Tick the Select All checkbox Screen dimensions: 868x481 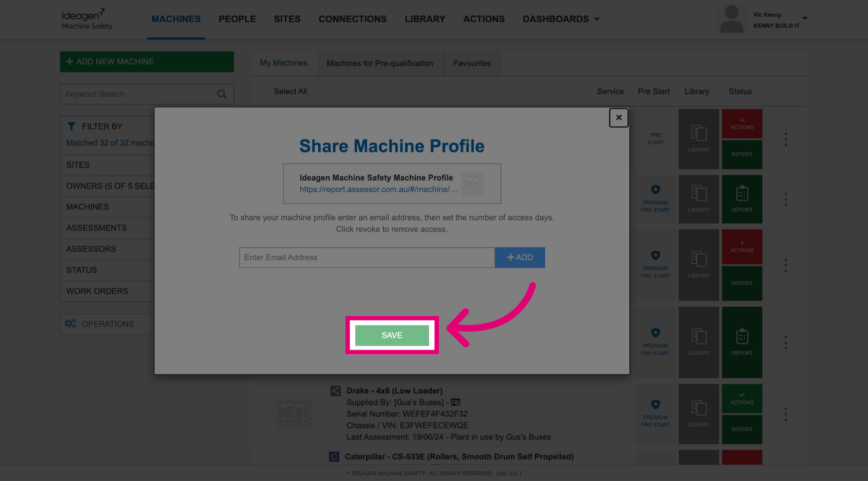[264, 91]
